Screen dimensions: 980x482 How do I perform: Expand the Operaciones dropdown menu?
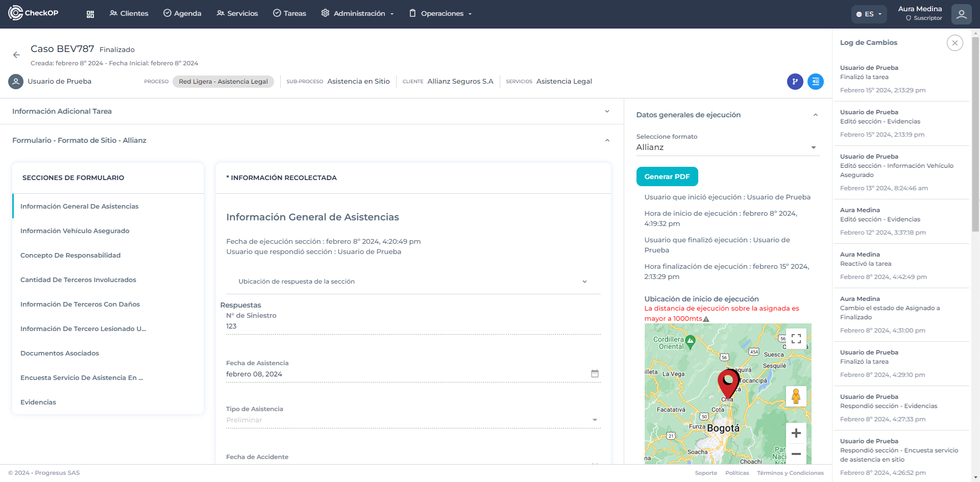440,14
